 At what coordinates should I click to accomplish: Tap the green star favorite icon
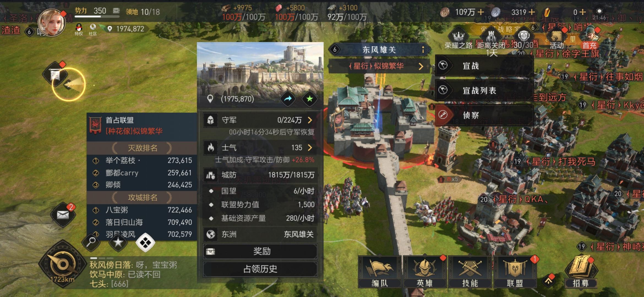coord(310,99)
